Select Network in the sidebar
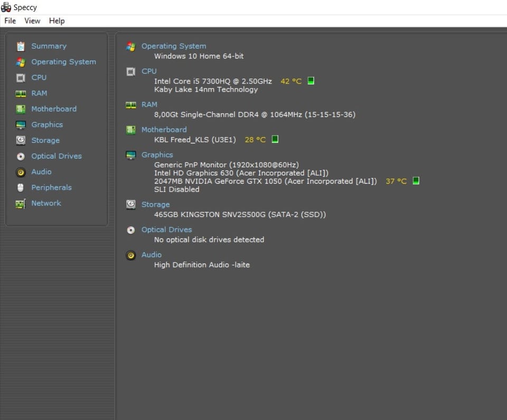The height and width of the screenshot is (420, 507). [46, 203]
